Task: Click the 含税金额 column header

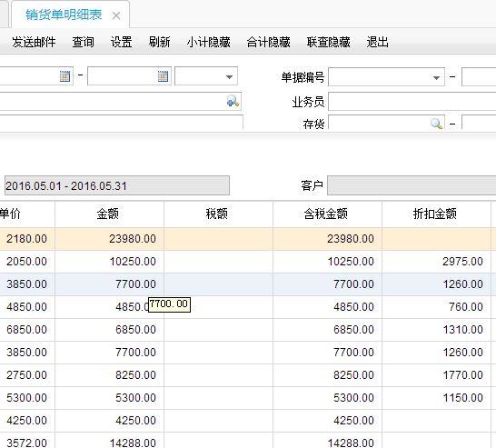Action: coord(327,214)
